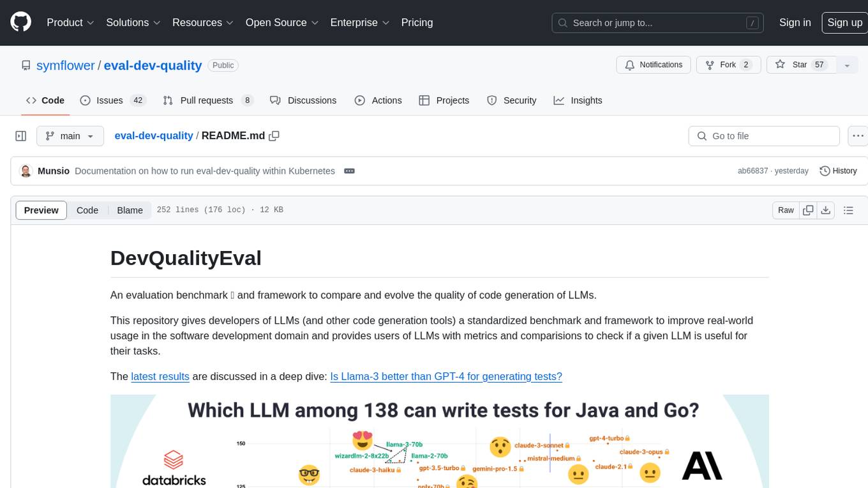
Task: Open the more file actions menu
Action: 858,136
